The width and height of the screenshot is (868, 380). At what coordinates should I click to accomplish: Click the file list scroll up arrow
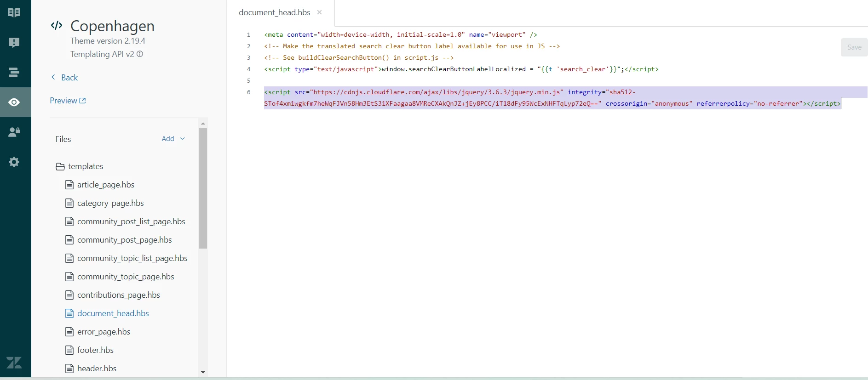[203, 123]
